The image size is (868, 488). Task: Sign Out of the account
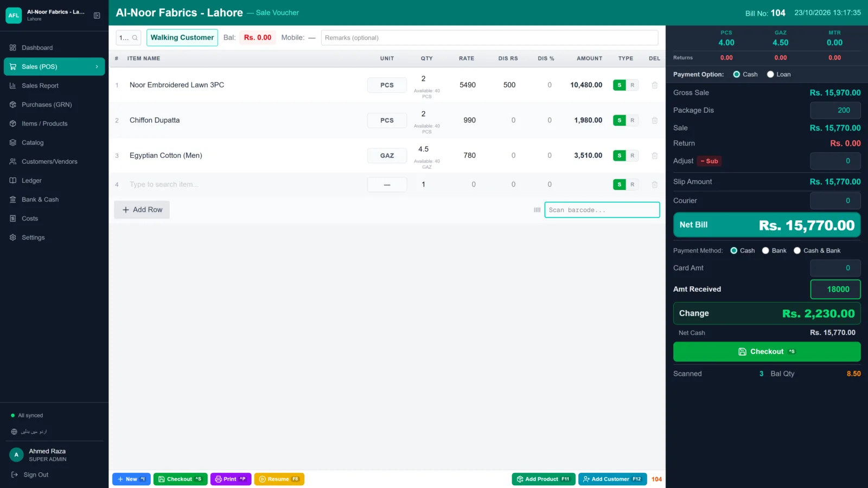pos(30,475)
